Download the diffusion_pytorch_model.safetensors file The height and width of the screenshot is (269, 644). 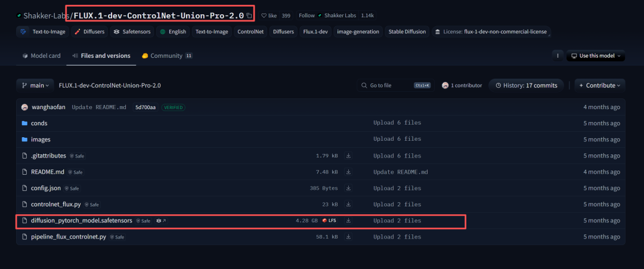click(348, 221)
